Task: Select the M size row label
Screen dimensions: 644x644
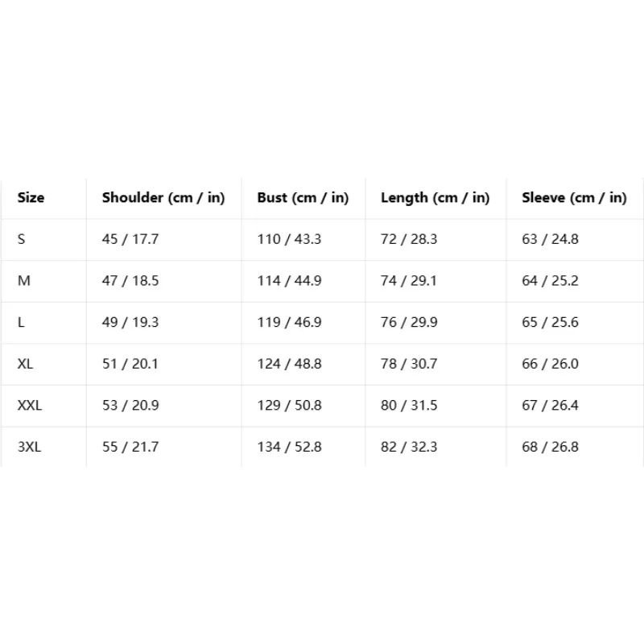Action: click(24, 280)
